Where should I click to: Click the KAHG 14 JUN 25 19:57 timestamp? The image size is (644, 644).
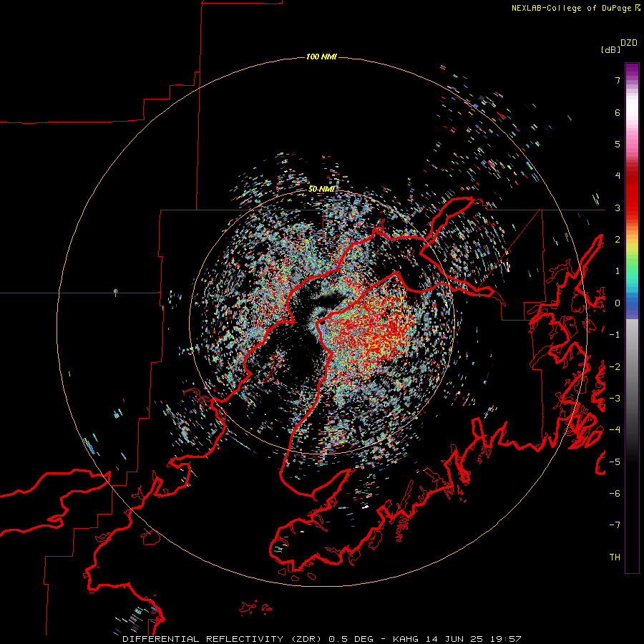tap(457, 639)
